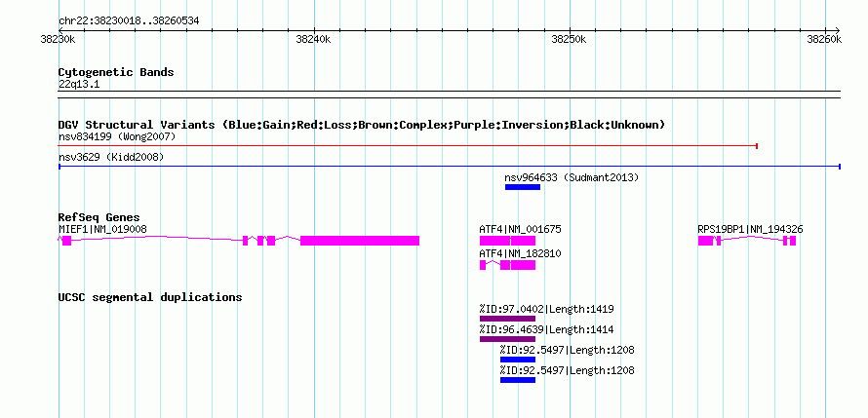Click the ATF4 NM_182810 gene glyph
This screenshot has width=868, height=418.
coord(507,265)
